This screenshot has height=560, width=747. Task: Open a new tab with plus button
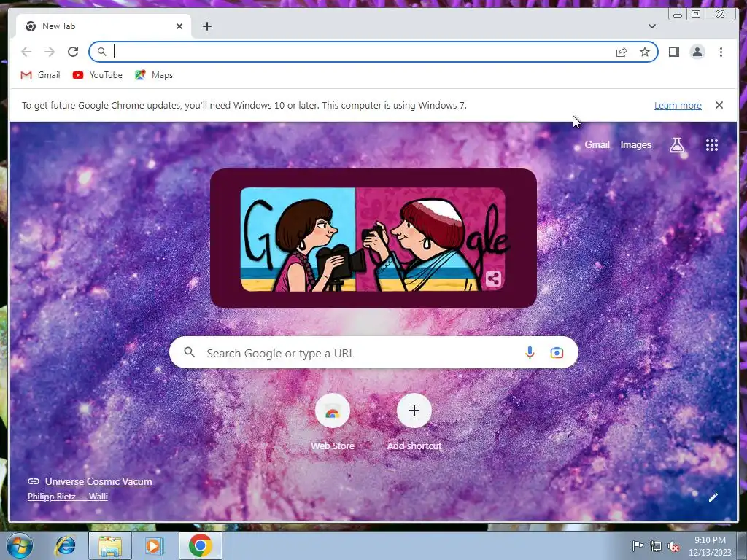206,26
